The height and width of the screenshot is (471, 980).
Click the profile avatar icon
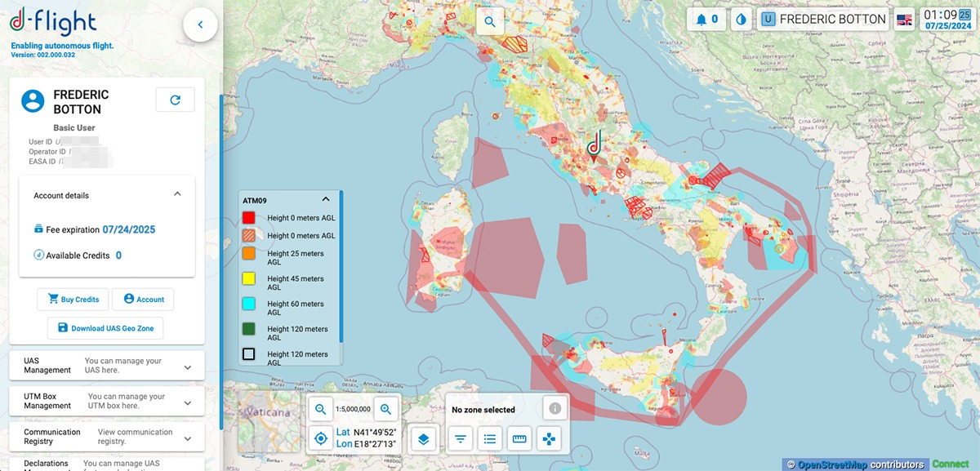pyautogui.click(x=33, y=101)
